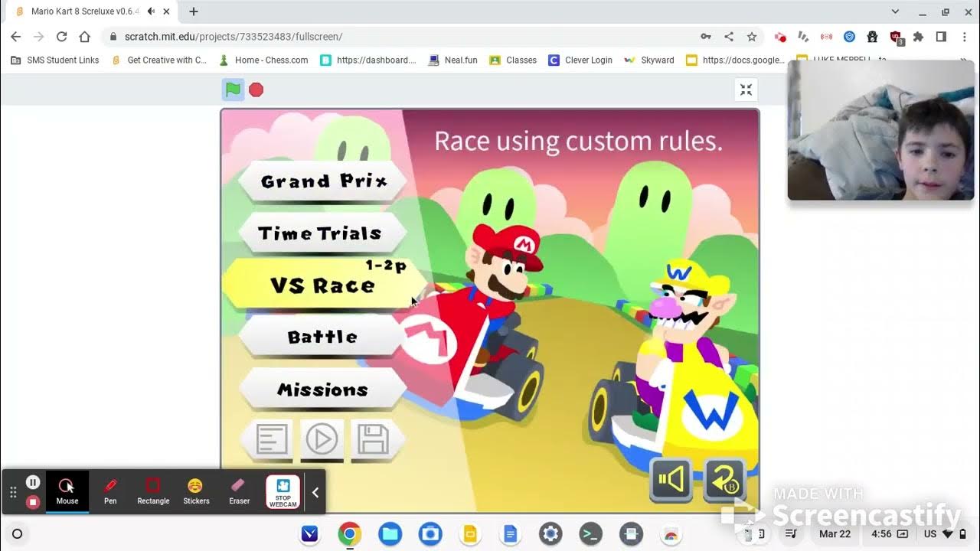Image resolution: width=980 pixels, height=551 pixels.
Task: Click the green flag to start the project
Action: (x=233, y=90)
